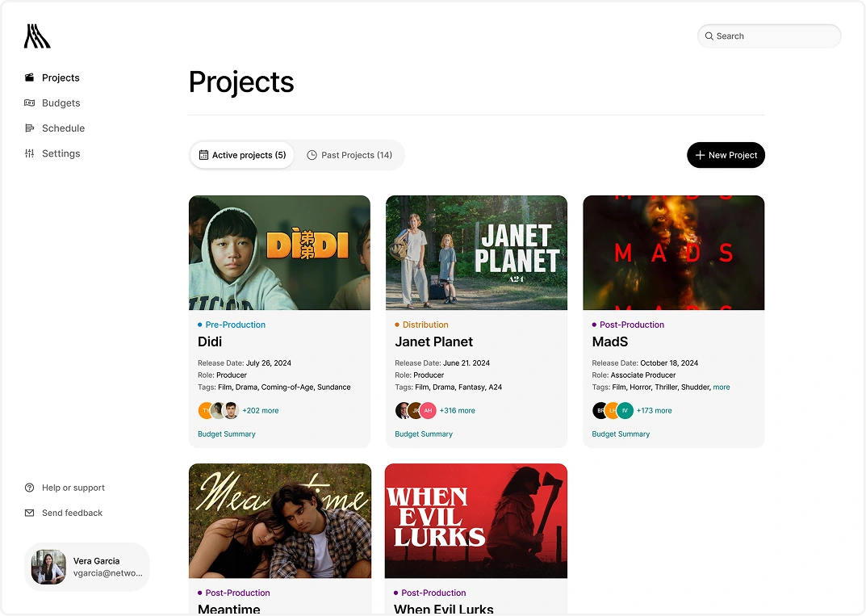Open the Didi poster thumbnail
Screen dimensions: 866x616
(x=279, y=253)
